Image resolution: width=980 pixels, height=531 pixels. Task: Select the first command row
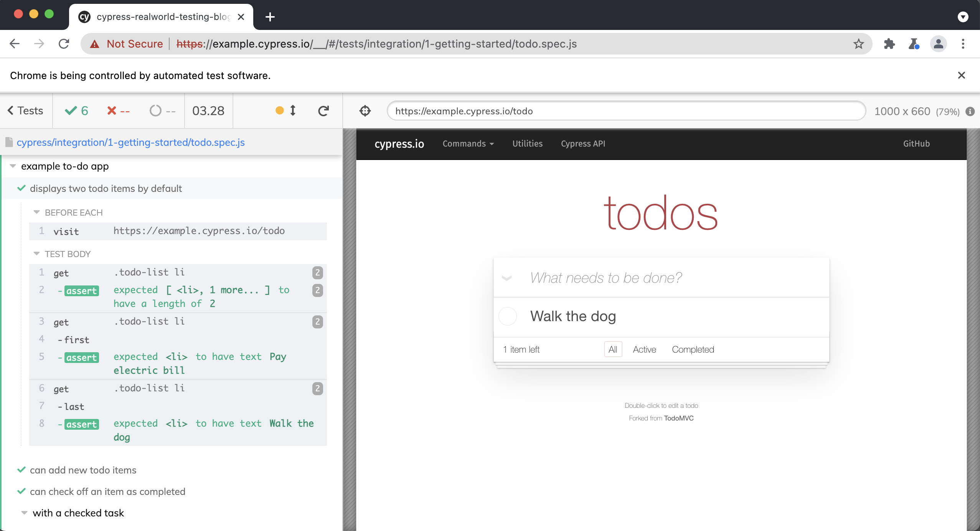[178, 340]
